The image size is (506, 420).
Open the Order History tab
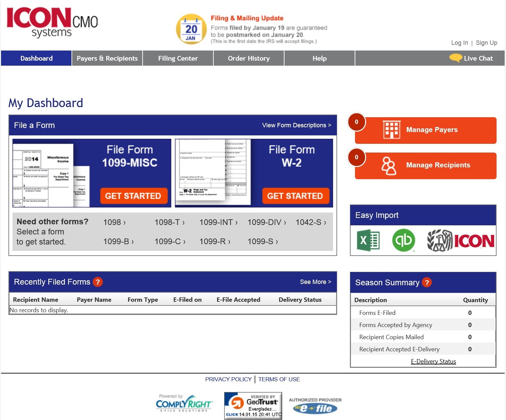248,58
